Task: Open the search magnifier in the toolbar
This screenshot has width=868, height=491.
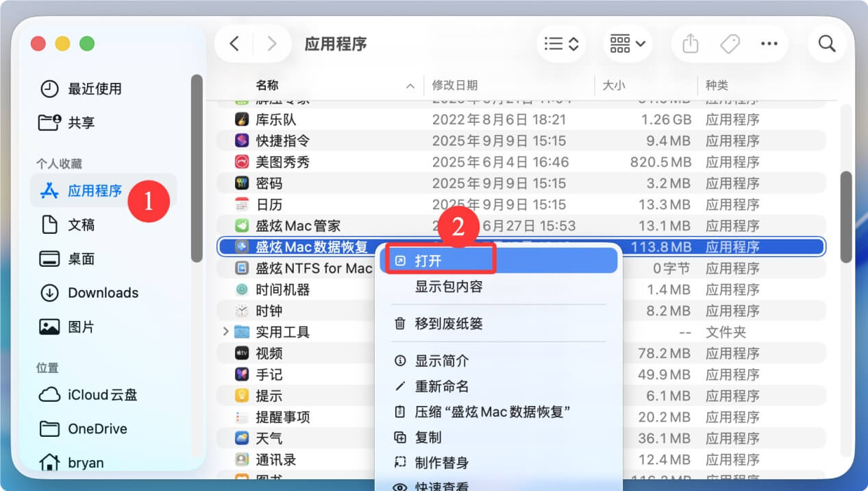Action: (x=826, y=43)
